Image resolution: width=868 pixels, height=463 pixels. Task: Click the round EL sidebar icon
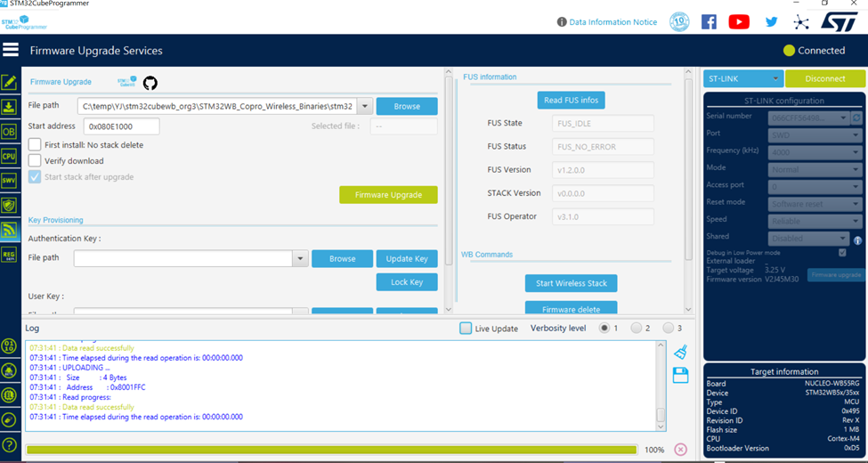point(9,394)
